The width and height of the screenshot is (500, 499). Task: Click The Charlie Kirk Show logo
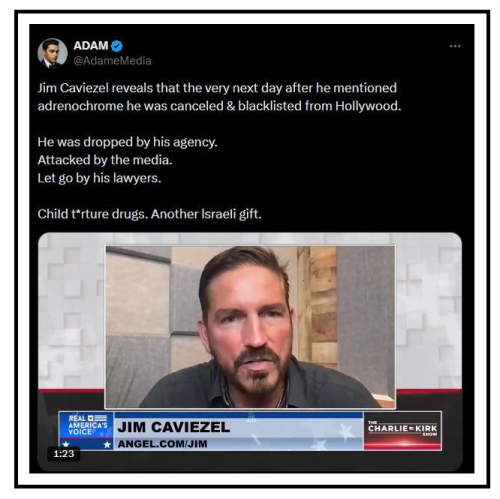(x=402, y=428)
